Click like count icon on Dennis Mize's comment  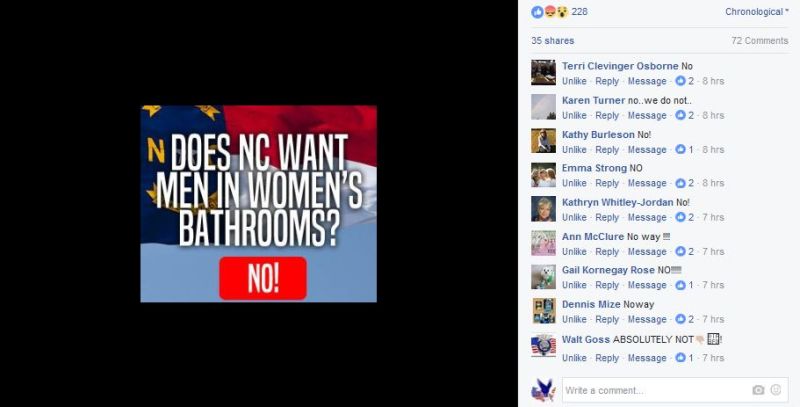pyautogui.click(x=680, y=319)
